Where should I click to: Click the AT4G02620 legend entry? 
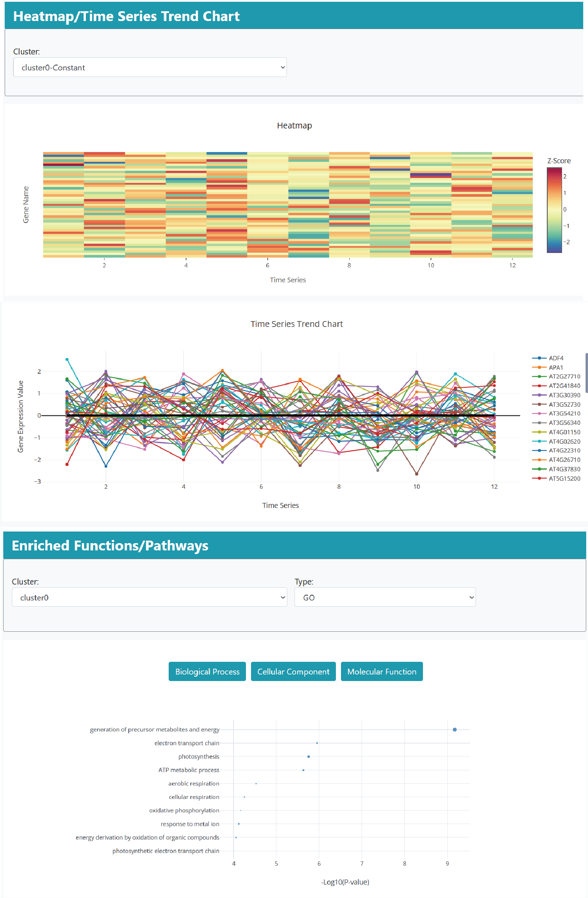(x=564, y=442)
